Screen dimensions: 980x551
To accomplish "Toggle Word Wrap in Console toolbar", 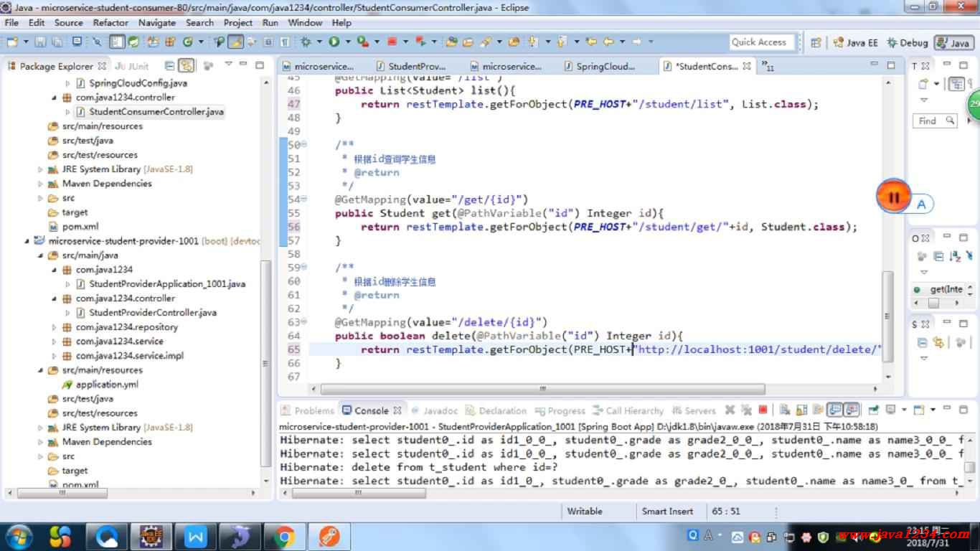I will [818, 410].
